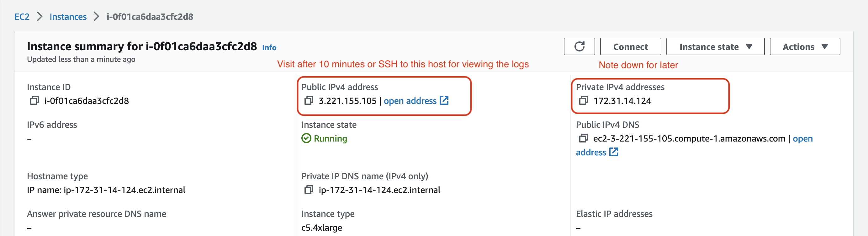Go to EC2 in the breadcrumb
Screen dimensions: 868x236
[22, 17]
